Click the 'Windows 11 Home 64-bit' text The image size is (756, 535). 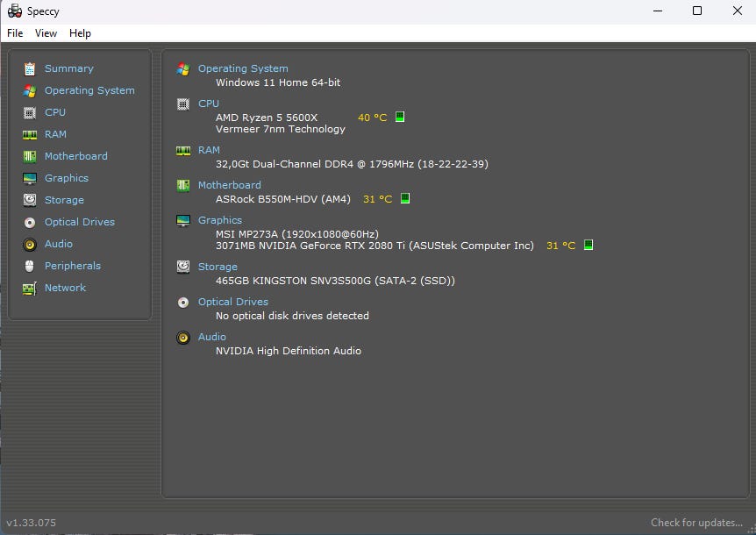pos(278,82)
